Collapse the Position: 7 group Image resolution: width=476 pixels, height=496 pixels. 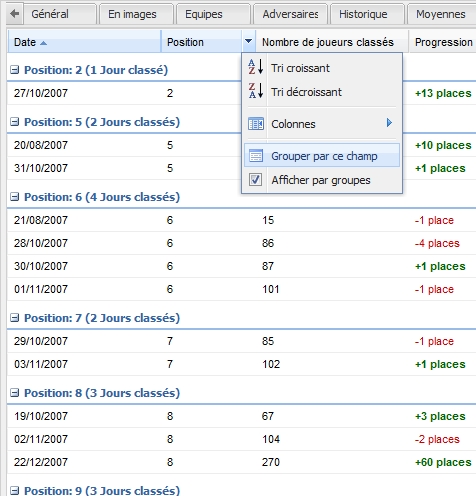14,318
